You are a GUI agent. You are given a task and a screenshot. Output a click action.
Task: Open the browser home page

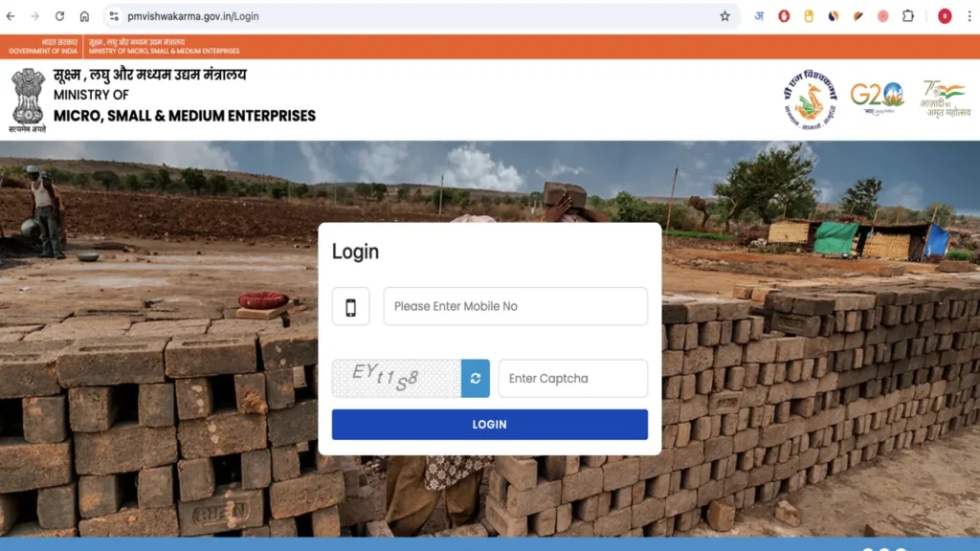point(84,16)
